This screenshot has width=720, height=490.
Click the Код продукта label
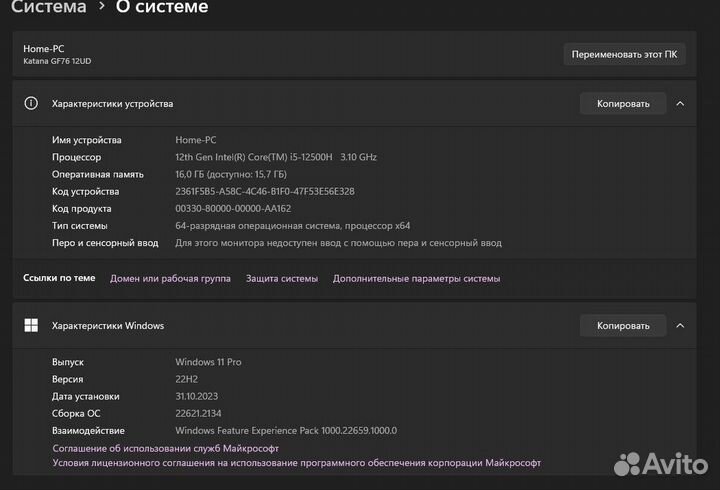(x=82, y=208)
